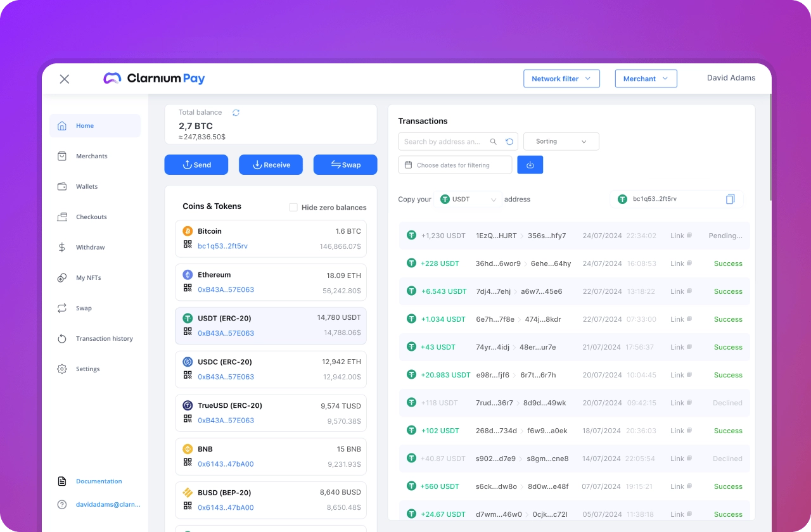Click the Search by address input field
The height and width of the screenshot is (532, 811).
click(444, 142)
